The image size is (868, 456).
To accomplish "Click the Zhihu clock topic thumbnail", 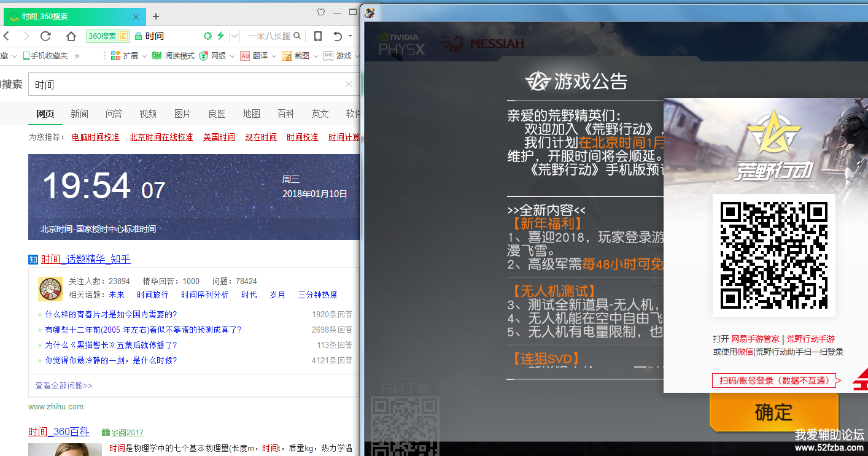I will (x=50, y=289).
